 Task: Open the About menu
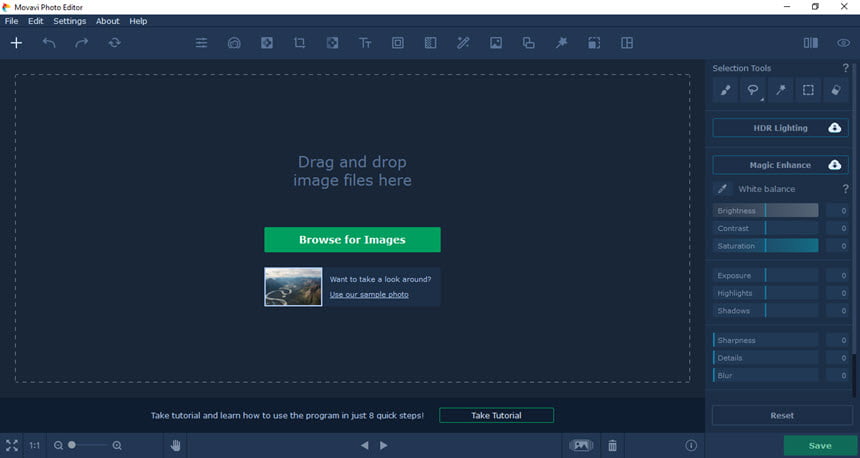click(x=108, y=21)
